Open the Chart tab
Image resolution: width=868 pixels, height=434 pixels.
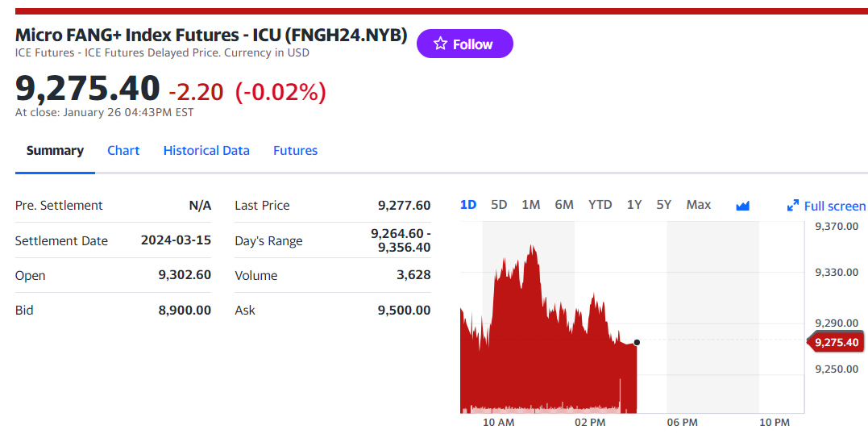123,151
